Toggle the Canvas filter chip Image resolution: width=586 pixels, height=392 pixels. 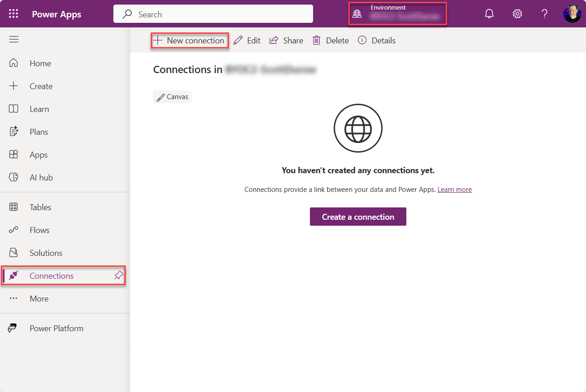172,96
